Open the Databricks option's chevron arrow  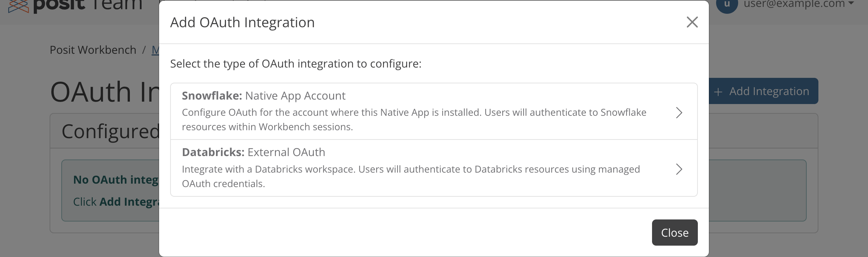point(679,169)
